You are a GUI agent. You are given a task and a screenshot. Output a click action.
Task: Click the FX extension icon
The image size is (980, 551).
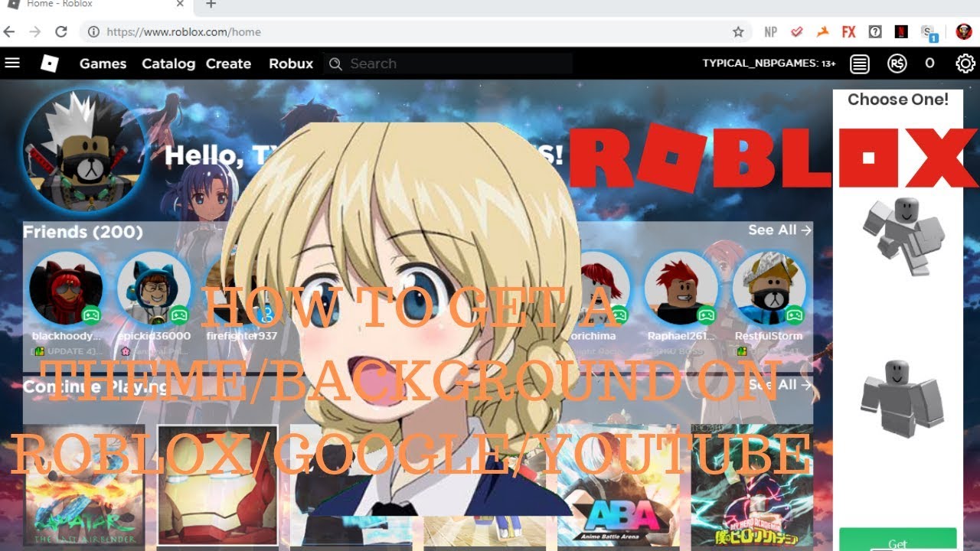pos(848,31)
